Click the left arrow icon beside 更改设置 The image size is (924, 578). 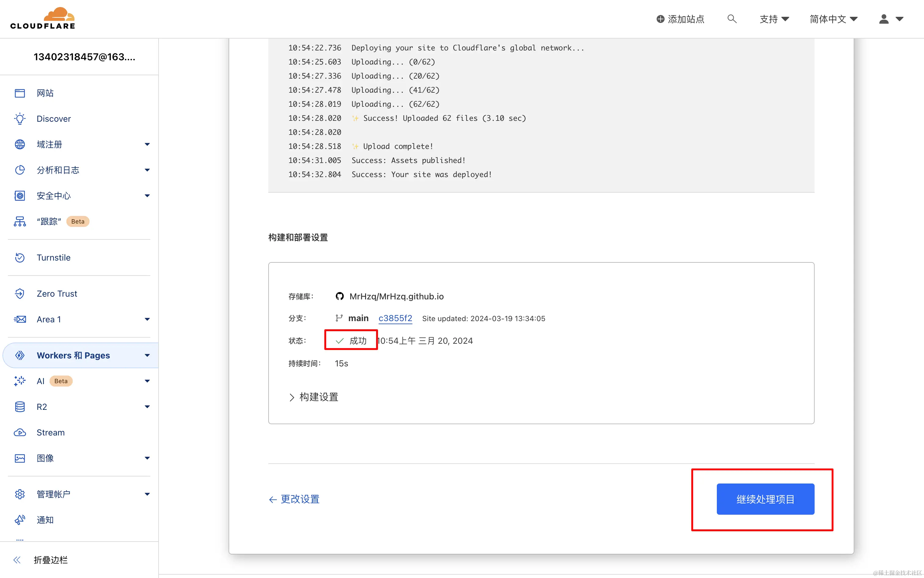coord(273,500)
